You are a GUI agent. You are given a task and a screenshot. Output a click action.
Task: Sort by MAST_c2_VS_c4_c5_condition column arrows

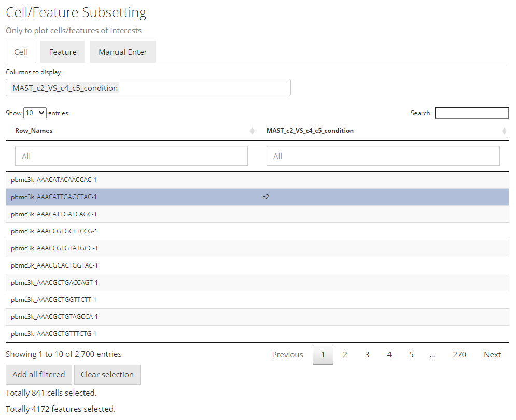click(x=504, y=131)
